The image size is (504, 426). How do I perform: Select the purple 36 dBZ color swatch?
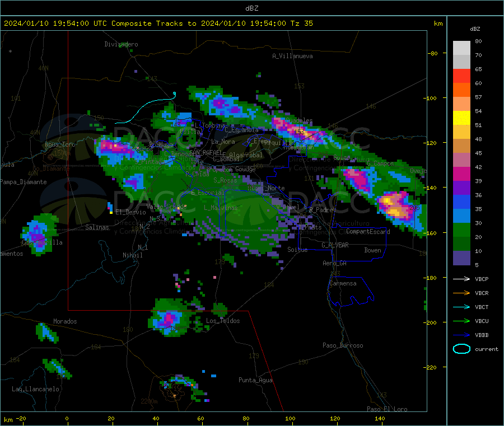pyautogui.click(x=461, y=188)
